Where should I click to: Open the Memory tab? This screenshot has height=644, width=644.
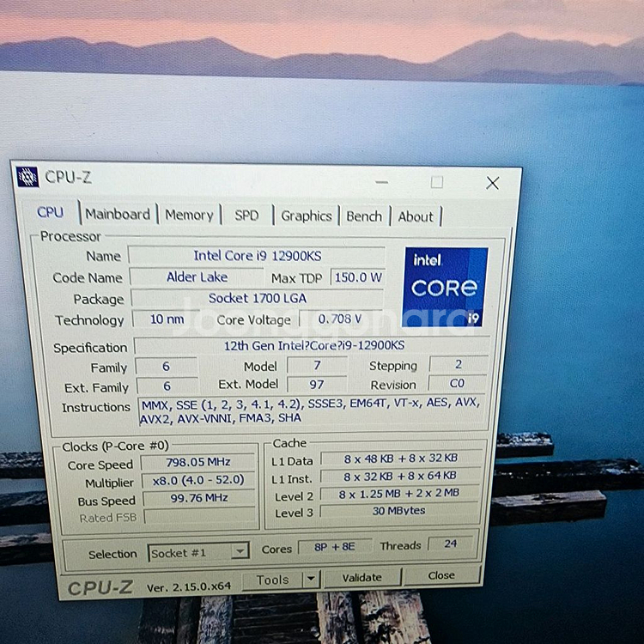point(189,215)
